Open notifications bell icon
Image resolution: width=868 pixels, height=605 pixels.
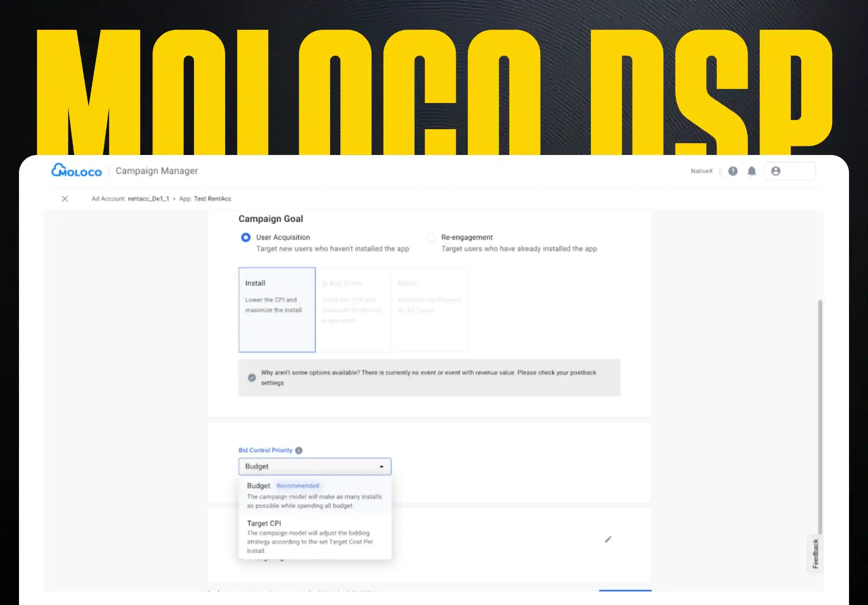click(751, 171)
